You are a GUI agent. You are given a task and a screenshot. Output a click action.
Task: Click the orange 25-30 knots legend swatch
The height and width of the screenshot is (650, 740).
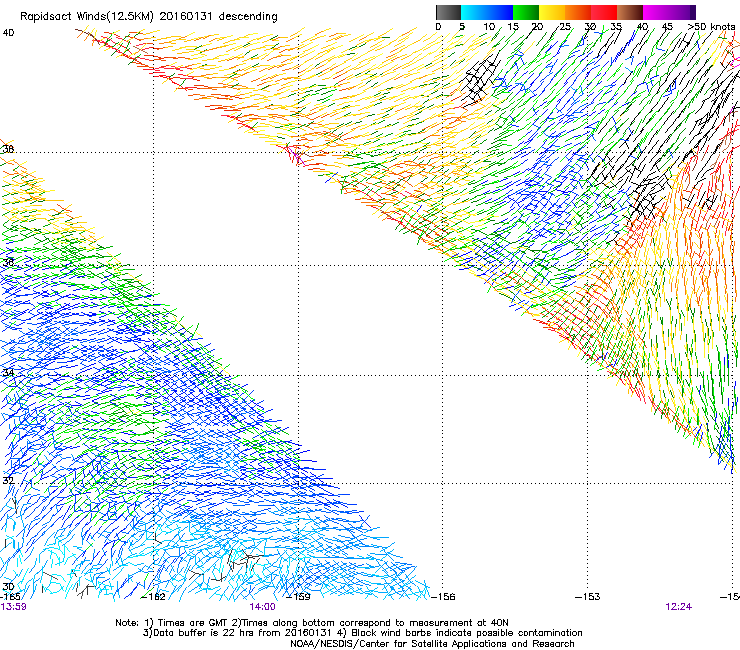(578, 12)
